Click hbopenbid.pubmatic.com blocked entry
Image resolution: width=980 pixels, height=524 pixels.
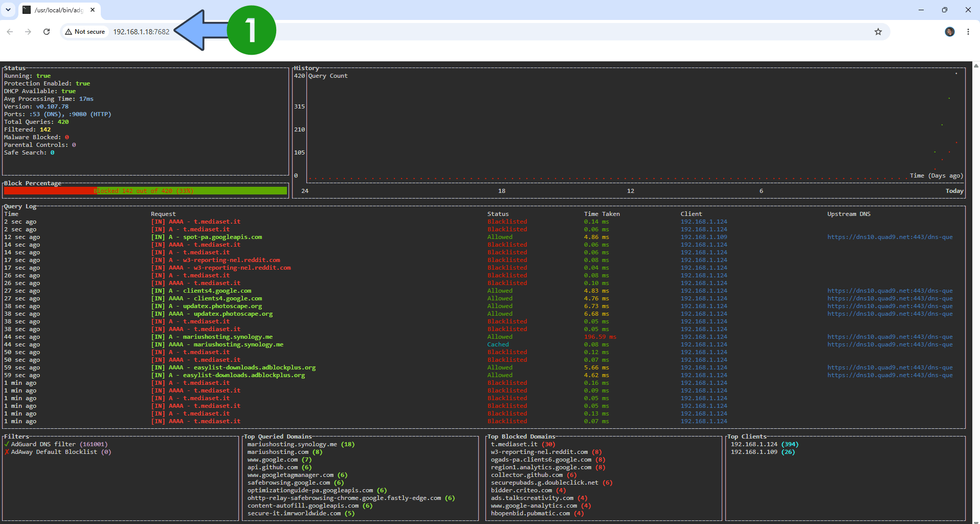tap(537, 513)
